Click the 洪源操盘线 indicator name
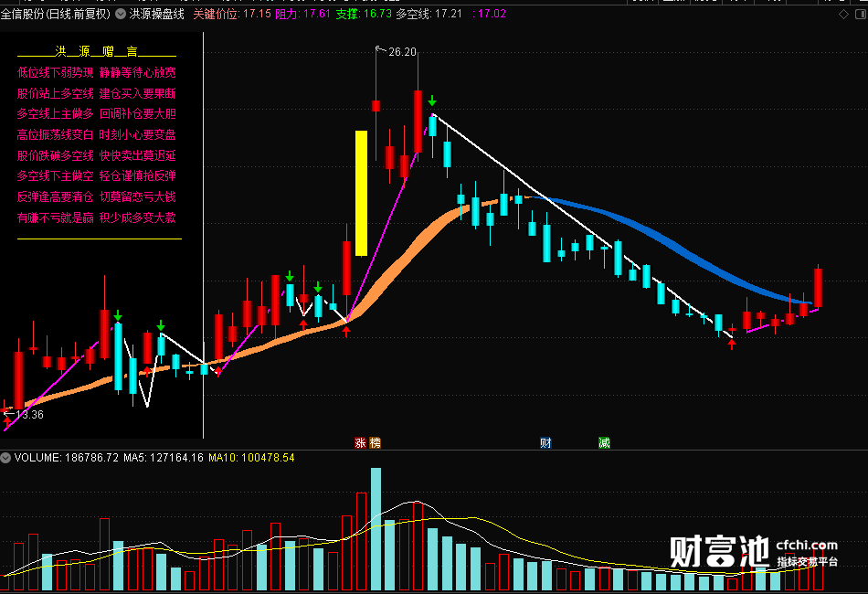Image resolution: width=868 pixels, height=594 pixels. (x=157, y=14)
